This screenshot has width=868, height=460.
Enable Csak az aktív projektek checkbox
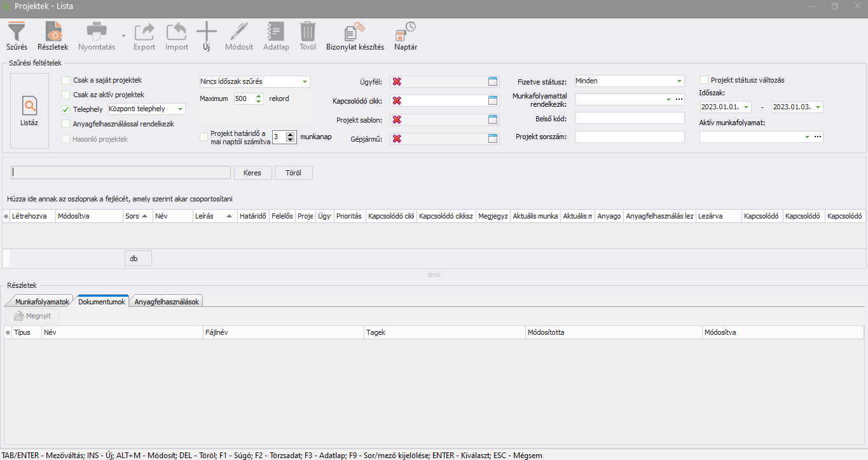[x=66, y=95]
